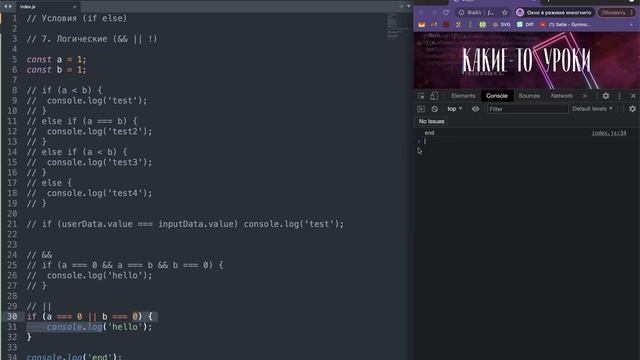Switch to the Sources tab in DevTools
The width and height of the screenshot is (640, 360).
529,96
